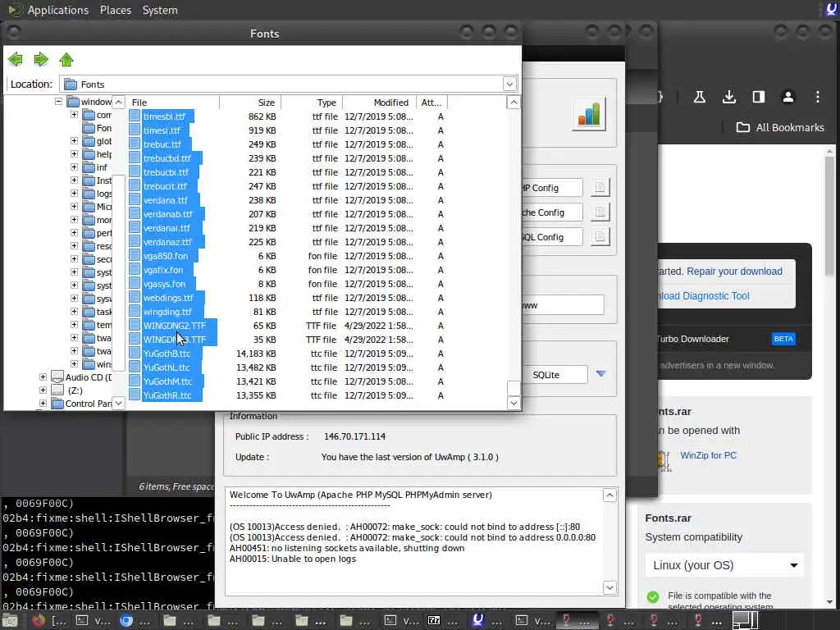The height and width of the screenshot is (630, 840).
Task: Click the file list scroll up arrow
Action: 514,102
